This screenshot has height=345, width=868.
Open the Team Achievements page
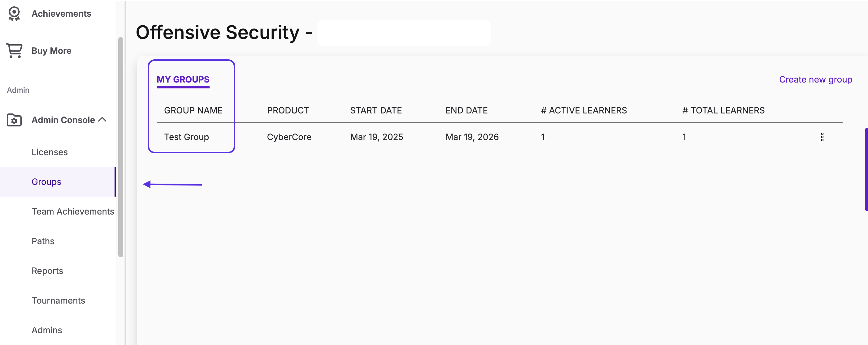pyautogui.click(x=73, y=211)
